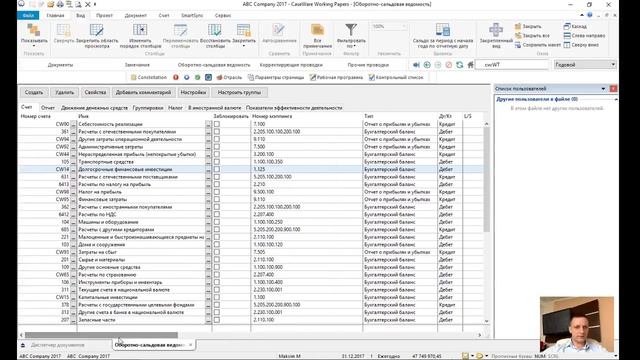This screenshot has height=360, width=640.
Task: Click the red exclamation circle icon
Action: point(176,77)
